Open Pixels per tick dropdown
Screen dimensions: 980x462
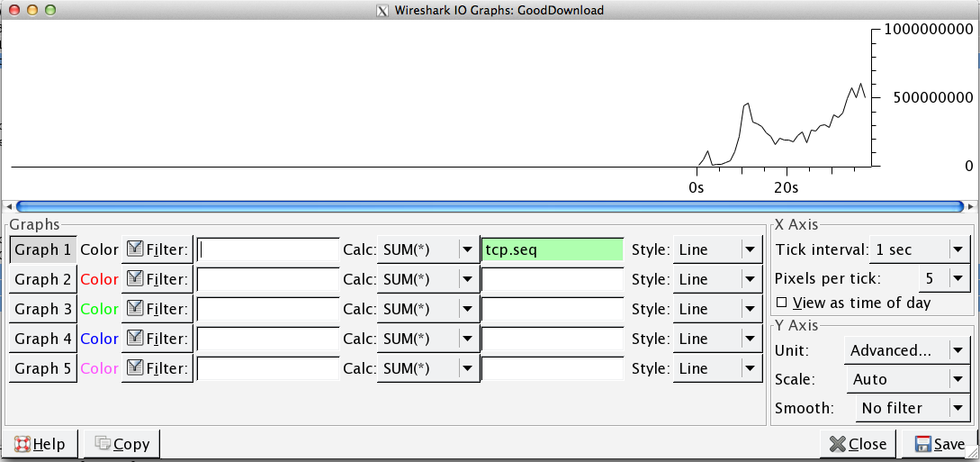click(x=944, y=278)
